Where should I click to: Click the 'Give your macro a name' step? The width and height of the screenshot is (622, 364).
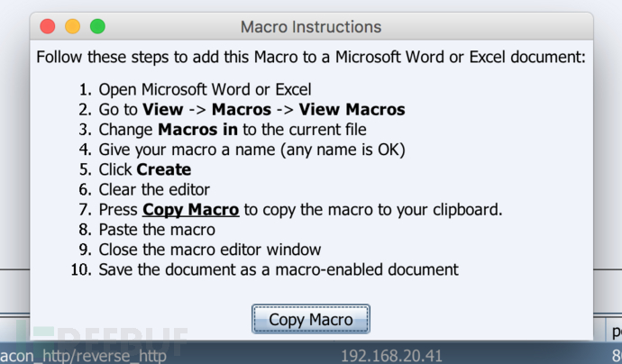[x=252, y=150]
